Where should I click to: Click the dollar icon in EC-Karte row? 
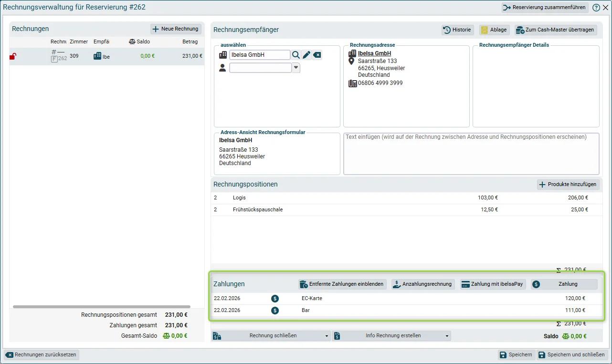[275, 299]
